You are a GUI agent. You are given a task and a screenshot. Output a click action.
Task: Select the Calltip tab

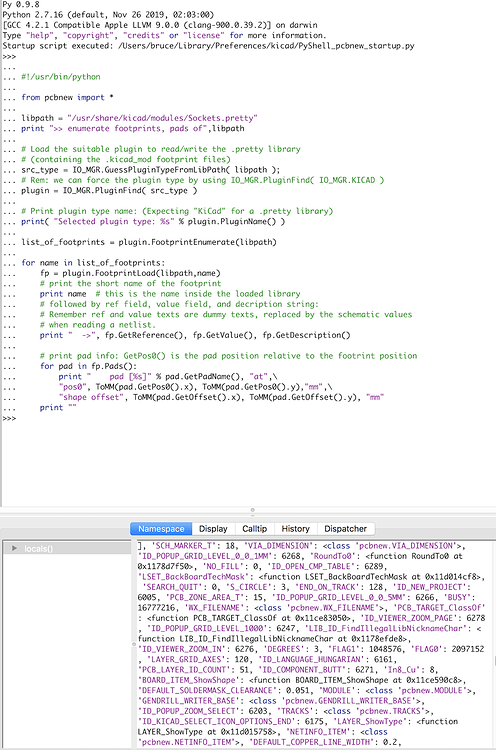click(x=254, y=529)
